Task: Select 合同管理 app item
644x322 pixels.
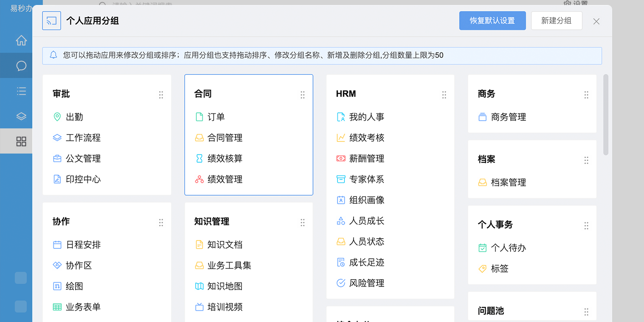Action: point(225,138)
